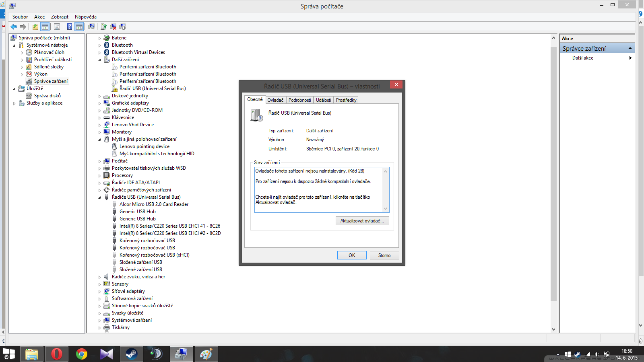The width and height of the screenshot is (644, 362).
Task: Click the device list vertical scrollbar
Action: 553,173
